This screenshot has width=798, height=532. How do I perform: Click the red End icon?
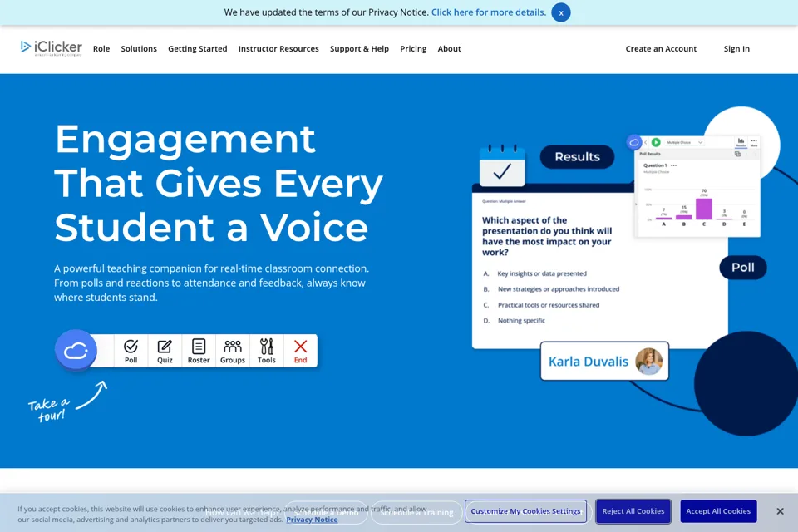pos(300,351)
